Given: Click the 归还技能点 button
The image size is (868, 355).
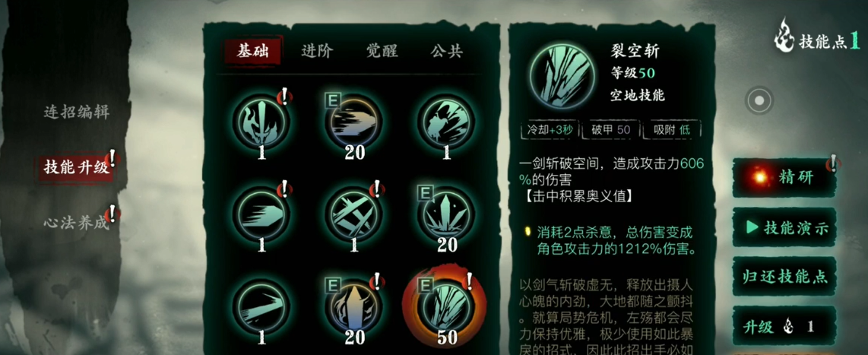Looking at the screenshot, I should pos(784,277).
